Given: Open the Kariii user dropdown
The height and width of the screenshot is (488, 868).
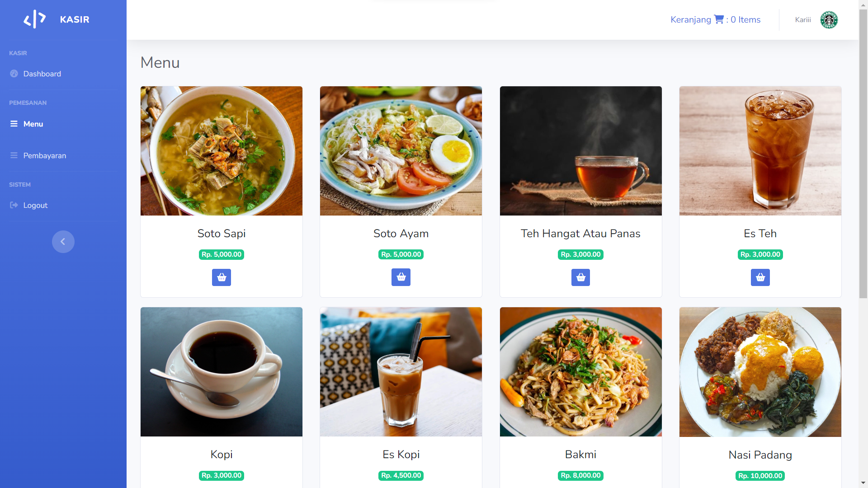Looking at the screenshot, I should point(816,20).
